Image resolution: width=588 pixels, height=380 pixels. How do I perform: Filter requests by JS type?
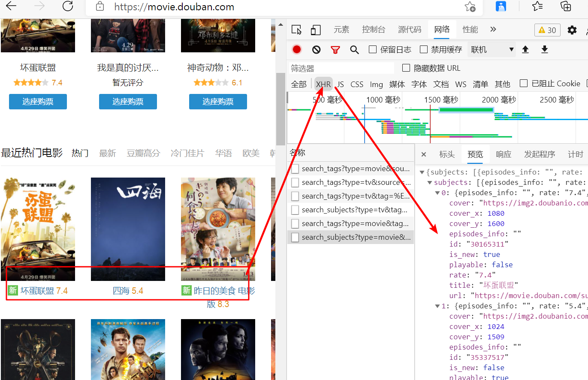pos(340,84)
